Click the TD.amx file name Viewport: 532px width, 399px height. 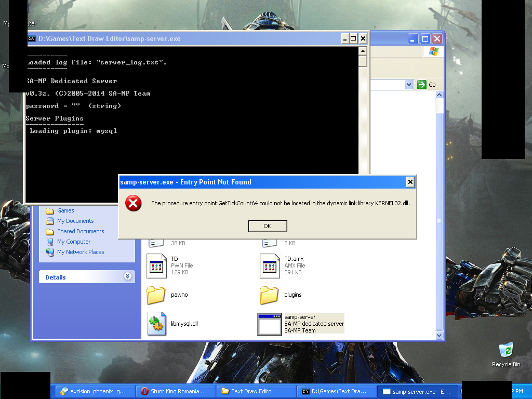click(x=294, y=259)
